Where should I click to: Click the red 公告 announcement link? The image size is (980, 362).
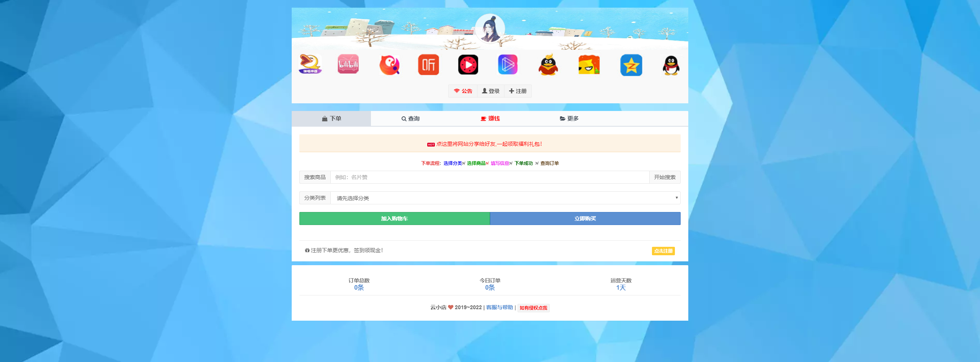click(463, 91)
